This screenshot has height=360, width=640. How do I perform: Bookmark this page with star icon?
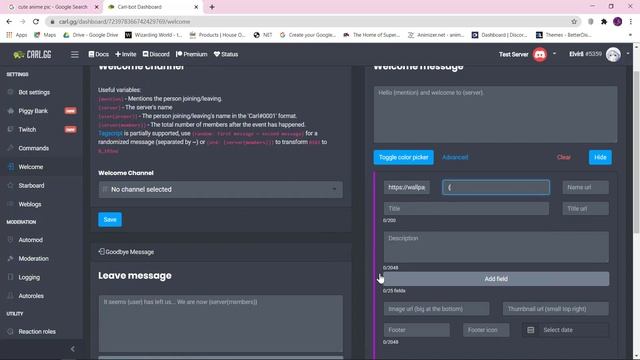(574, 22)
